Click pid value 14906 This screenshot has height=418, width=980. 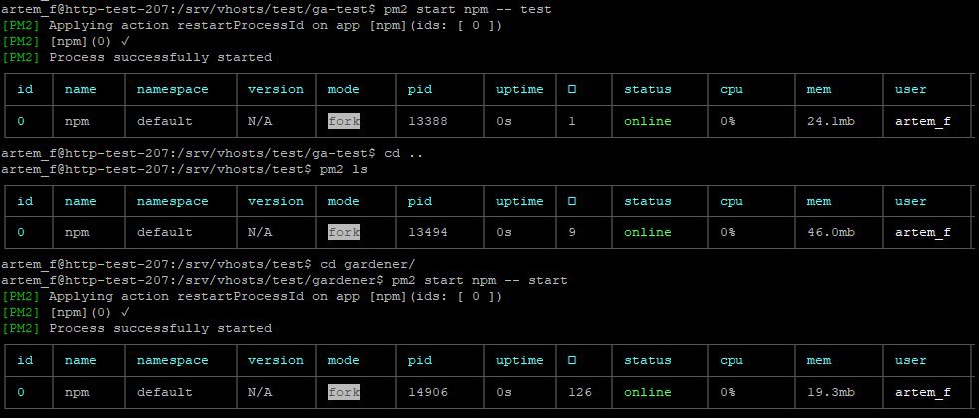427,392
